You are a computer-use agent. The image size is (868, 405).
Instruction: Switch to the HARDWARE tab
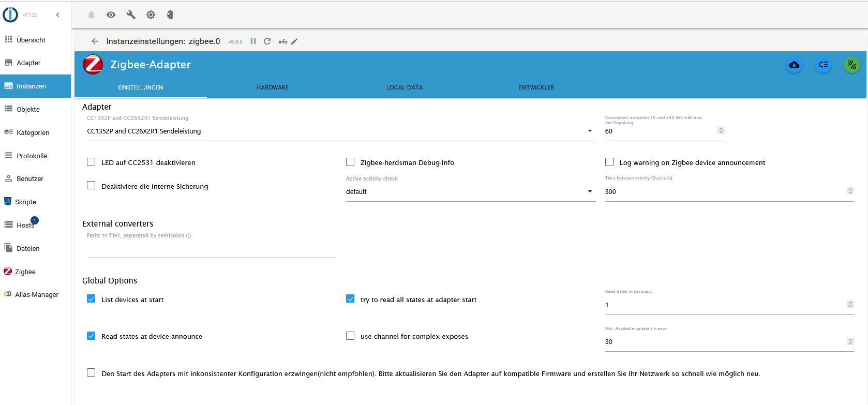click(x=273, y=87)
